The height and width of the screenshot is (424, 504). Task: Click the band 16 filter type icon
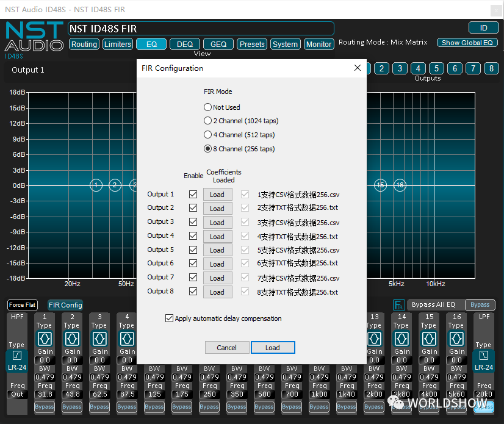pyautogui.click(x=457, y=339)
